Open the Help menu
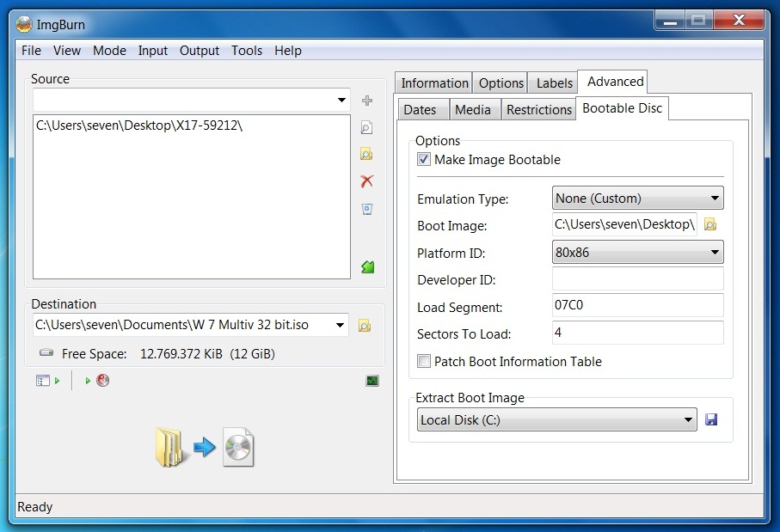780x532 pixels. pyautogui.click(x=288, y=51)
